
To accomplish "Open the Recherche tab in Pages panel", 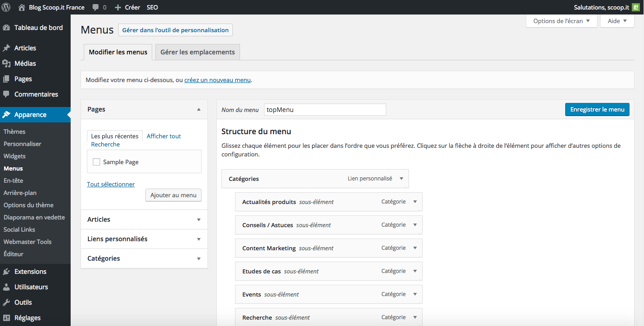I will [x=106, y=144].
